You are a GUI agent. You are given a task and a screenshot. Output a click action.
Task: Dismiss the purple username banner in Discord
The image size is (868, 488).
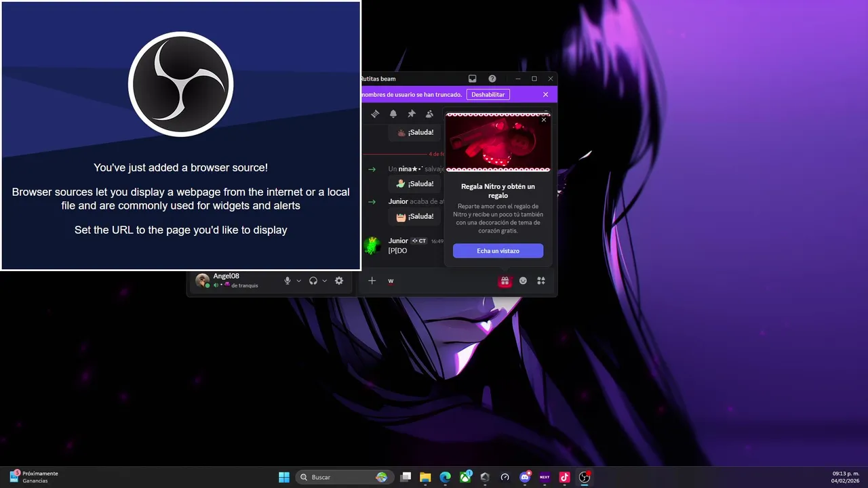pyautogui.click(x=545, y=94)
